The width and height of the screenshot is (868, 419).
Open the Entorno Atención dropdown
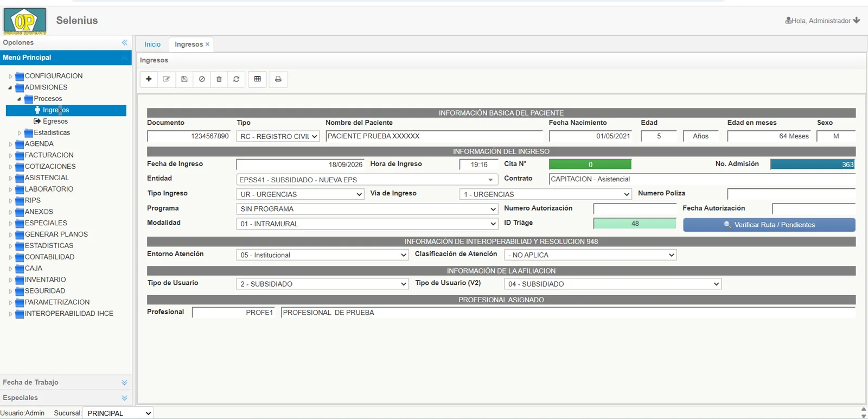322,255
